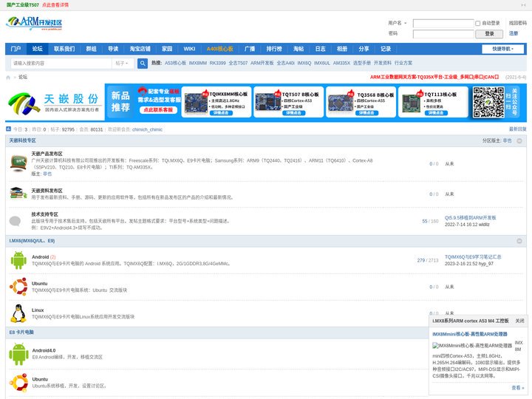
Task: Click the Android icon in the I.MX6 section
Action: [x=18, y=260]
